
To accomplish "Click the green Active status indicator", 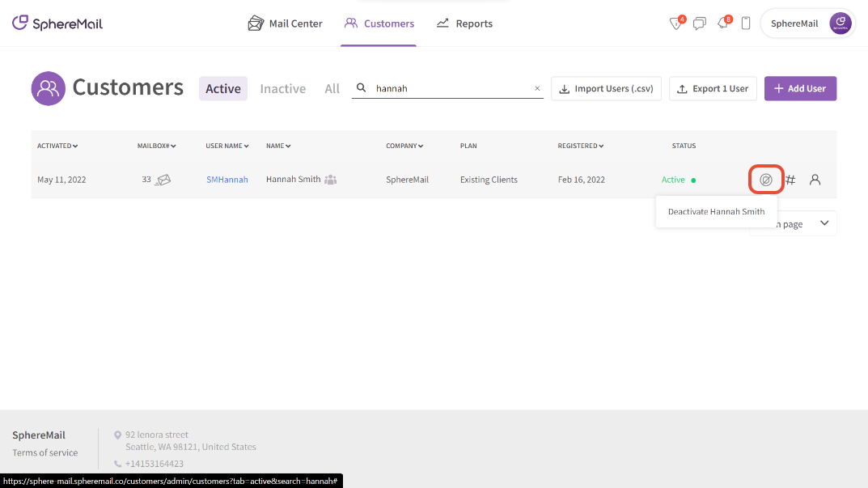I will coord(679,180).
